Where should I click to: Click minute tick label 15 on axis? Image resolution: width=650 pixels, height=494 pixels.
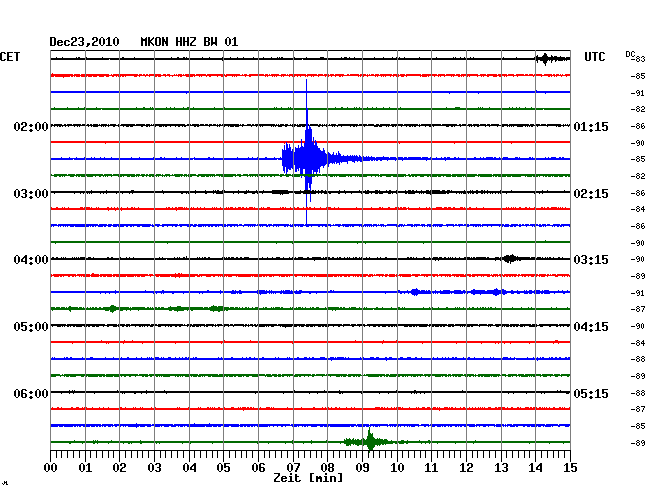tap(570, 468)
